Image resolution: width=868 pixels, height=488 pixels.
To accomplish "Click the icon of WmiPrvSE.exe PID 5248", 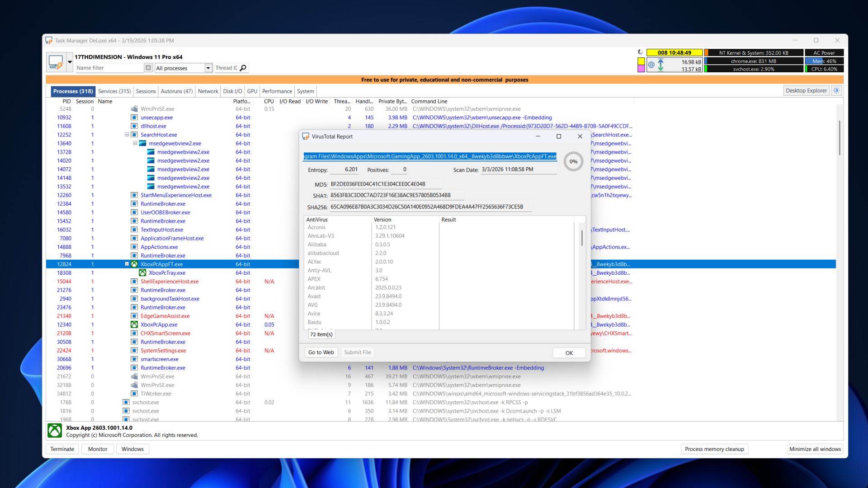I will click(x=134, y=109).
